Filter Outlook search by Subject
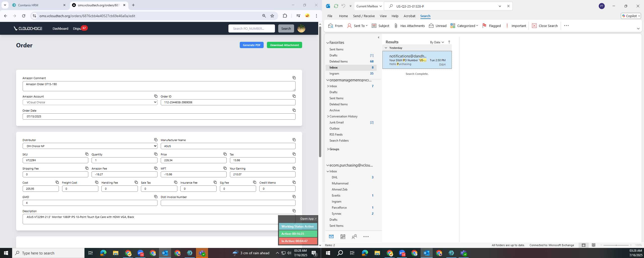 (380, 26)
